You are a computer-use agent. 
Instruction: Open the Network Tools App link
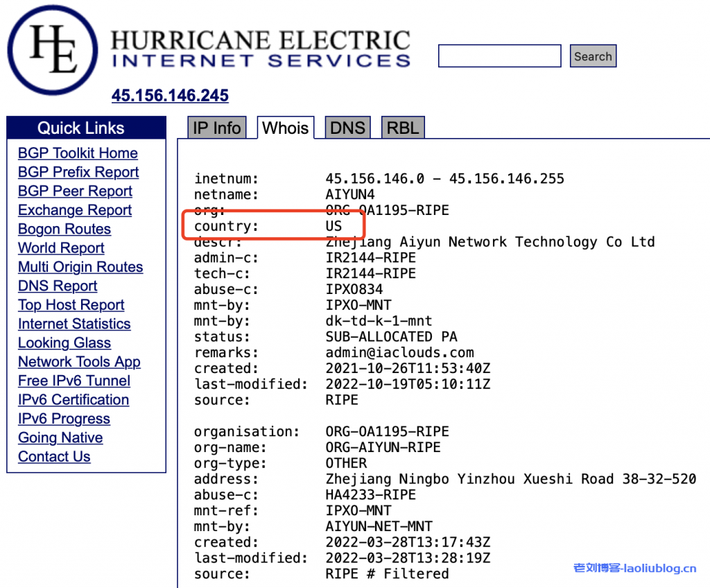coord(79,362)
